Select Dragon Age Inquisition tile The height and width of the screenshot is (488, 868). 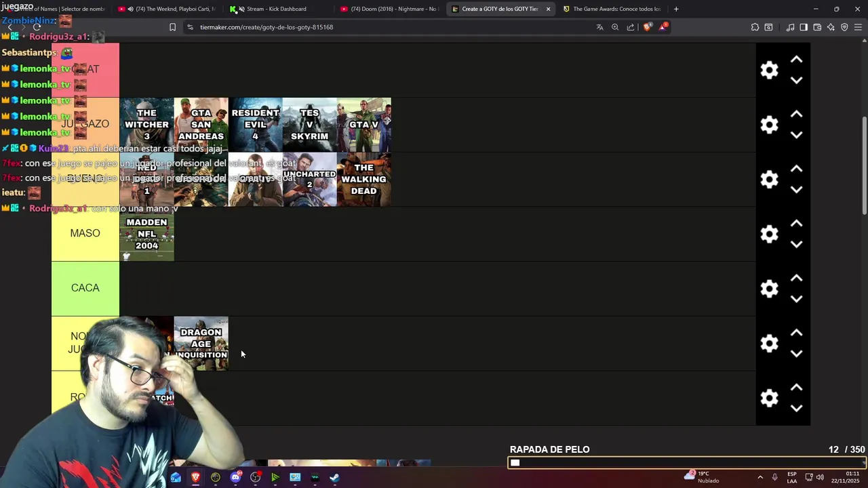(x=201, y=344)
